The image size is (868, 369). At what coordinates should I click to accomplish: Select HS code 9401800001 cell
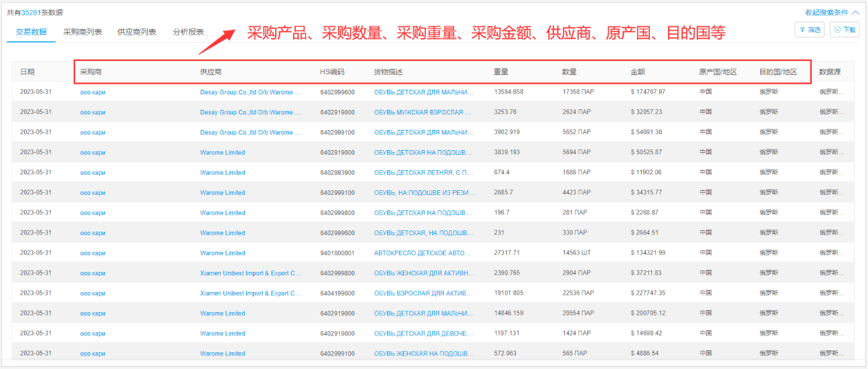pyautogui.click(x=337, y=252)
